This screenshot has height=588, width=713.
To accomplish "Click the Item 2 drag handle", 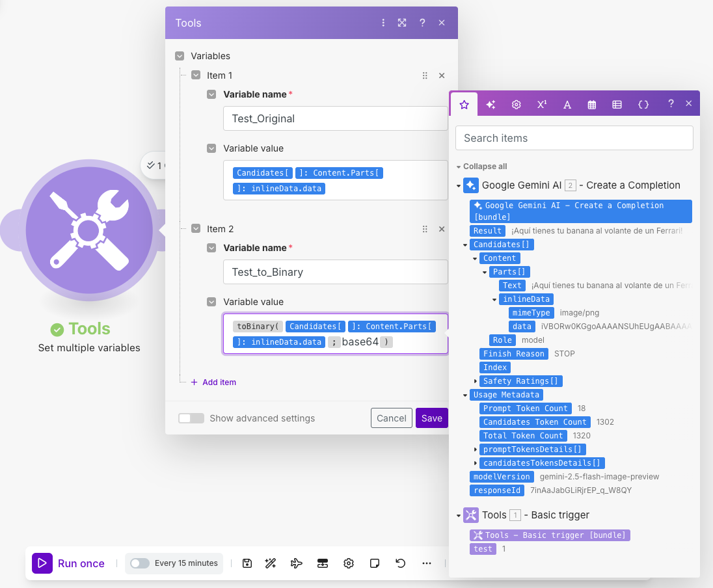I will (425, 229).
